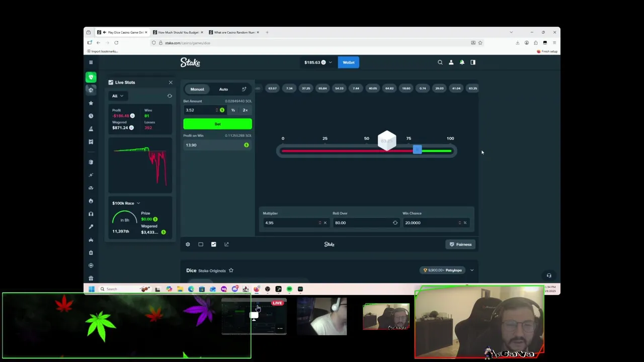Image resolution: width=644 pixels, height=362 pixels.
Task: Toggle Roll Over swap icon
Action: [395, 223]
